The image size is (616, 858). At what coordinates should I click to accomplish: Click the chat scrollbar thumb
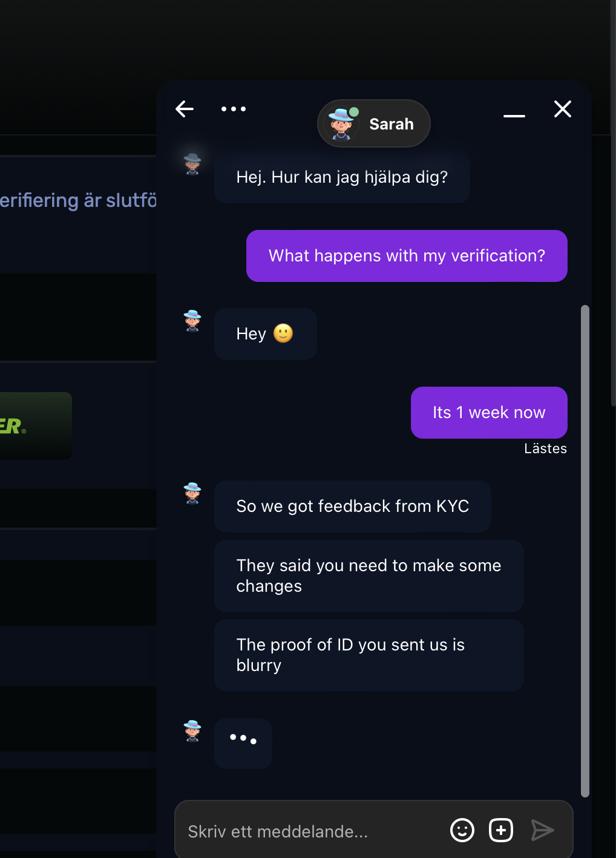coord(585,551)
